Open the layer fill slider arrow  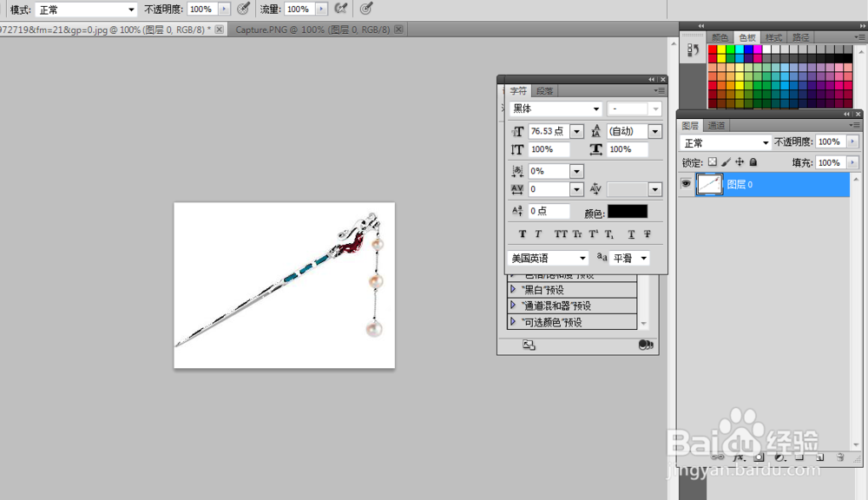[x=852, y=163]
